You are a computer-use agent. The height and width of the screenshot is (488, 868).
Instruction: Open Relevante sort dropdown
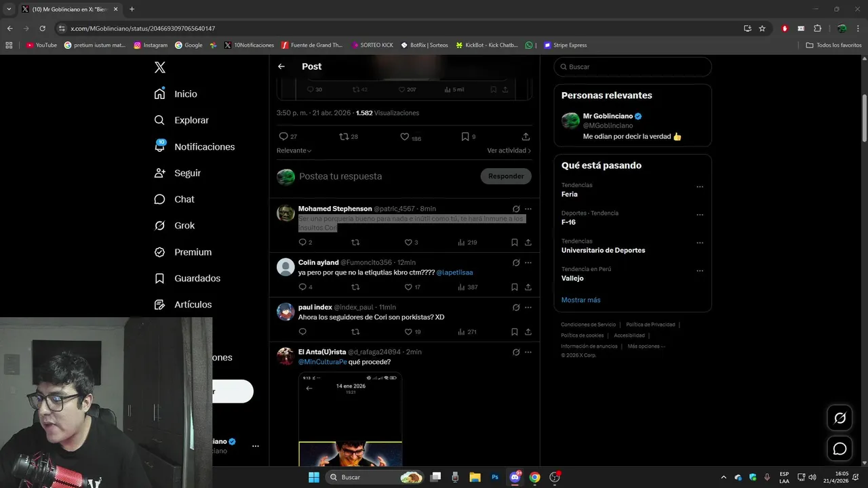[294, 150]
